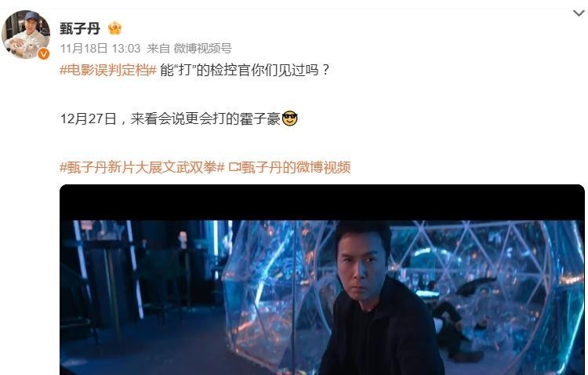This screenshot has width=588, height=375.
Task: Click the sunglasses emoji after 霍子豪
Action: 289,118
